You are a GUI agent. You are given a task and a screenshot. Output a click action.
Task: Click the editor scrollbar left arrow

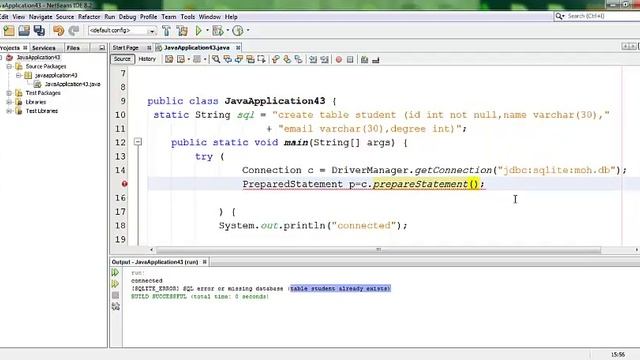click(152, 249)
